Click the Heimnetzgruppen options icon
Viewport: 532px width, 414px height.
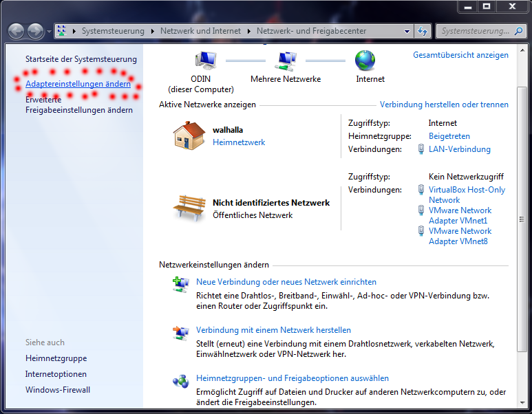tap(180, 380)
